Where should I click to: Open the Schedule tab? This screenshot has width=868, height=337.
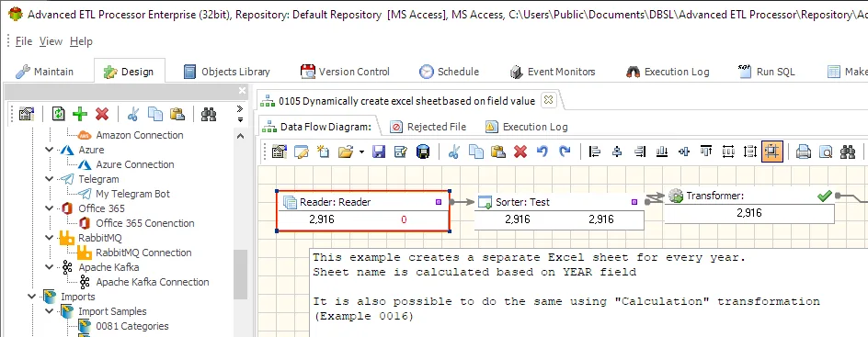[x=449, y=72]
